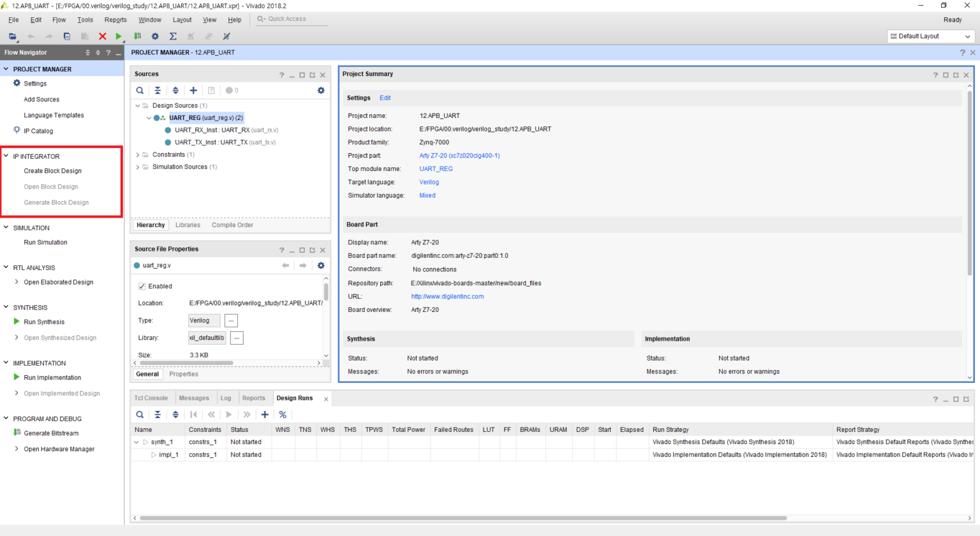The height and width of the screenshot is (536, 980).
Task: Click the Sigma report icon in toolbar
Action: click(x=173, y=36)
